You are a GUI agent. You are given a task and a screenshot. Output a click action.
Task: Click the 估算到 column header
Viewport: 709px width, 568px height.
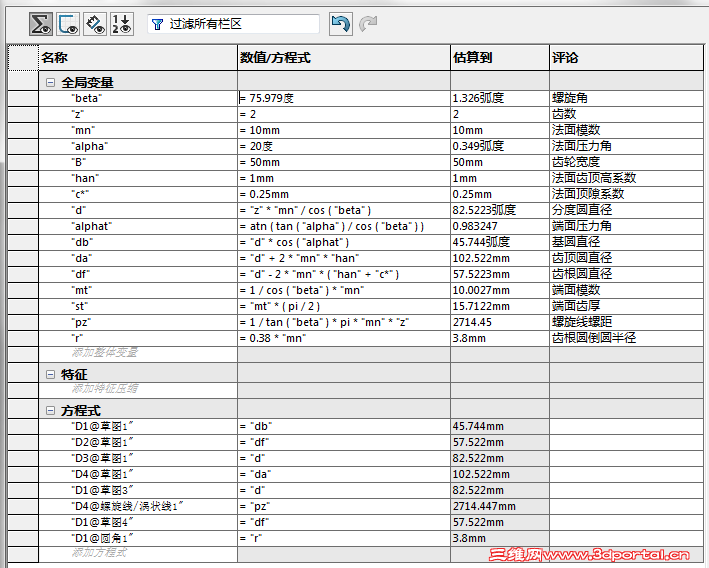[x=500, y=57]
